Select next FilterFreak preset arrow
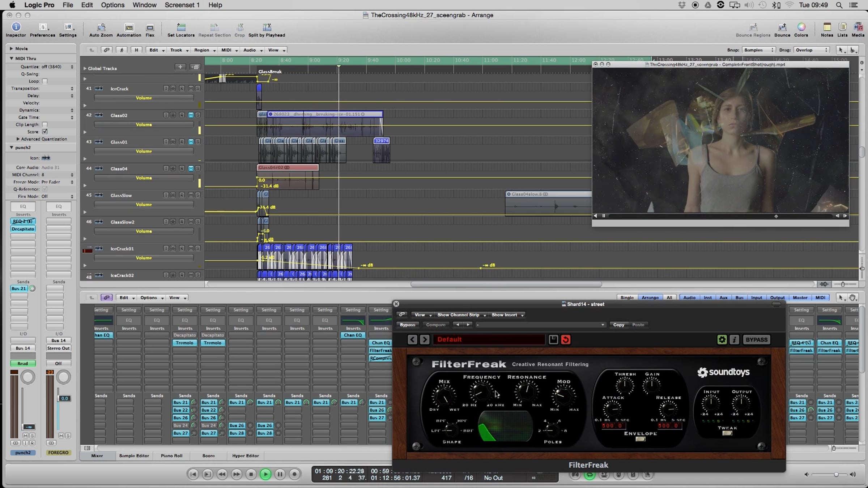The height and width of the screenshot is (488, 868). (x=425, y=339)
